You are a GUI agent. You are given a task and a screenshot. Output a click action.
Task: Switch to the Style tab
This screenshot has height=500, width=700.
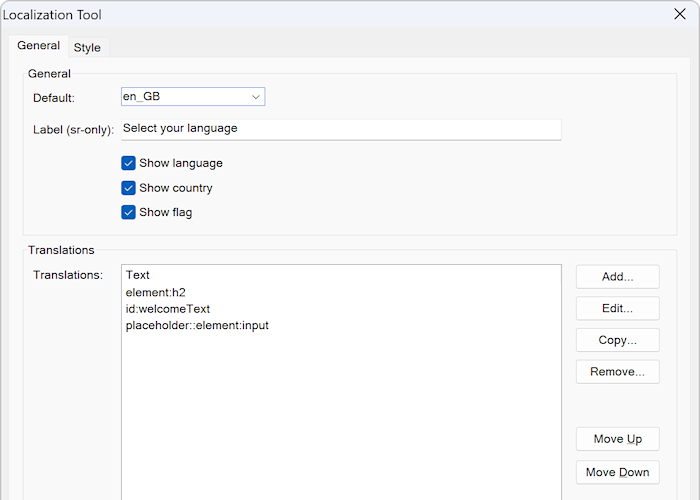87,47
